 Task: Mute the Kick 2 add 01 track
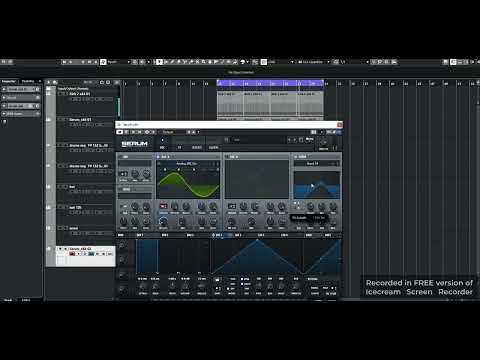pos(60,94)
